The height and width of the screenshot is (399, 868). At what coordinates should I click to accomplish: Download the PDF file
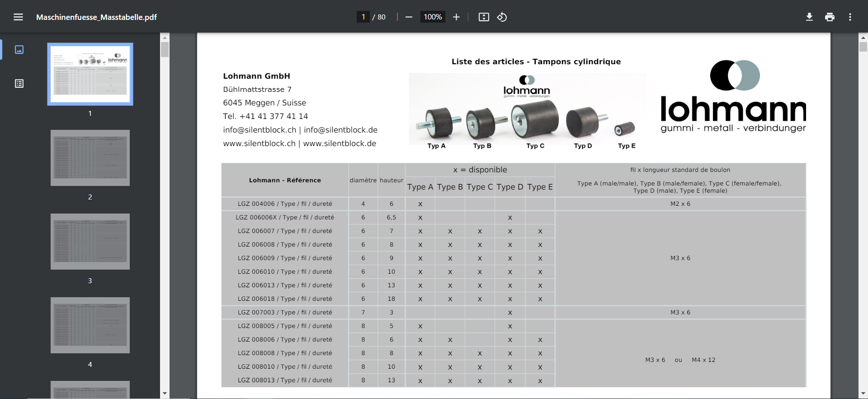(809, 17)
